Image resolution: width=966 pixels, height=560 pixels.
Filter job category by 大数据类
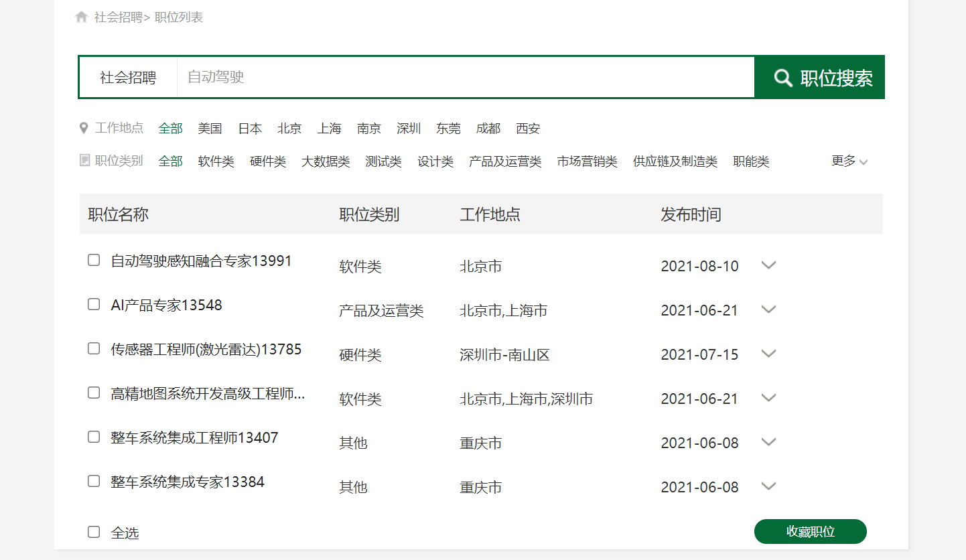tap(326, 161)
